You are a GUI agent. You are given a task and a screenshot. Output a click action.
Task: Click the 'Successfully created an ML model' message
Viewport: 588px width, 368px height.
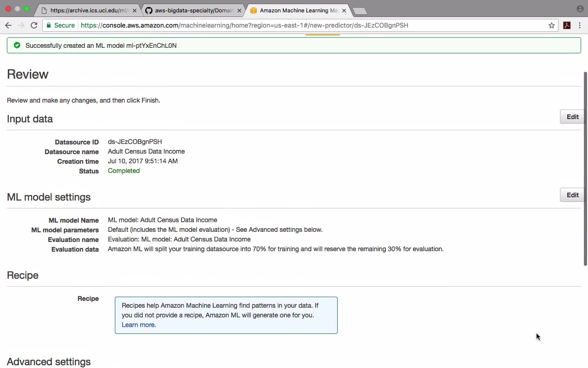(101, 46)
